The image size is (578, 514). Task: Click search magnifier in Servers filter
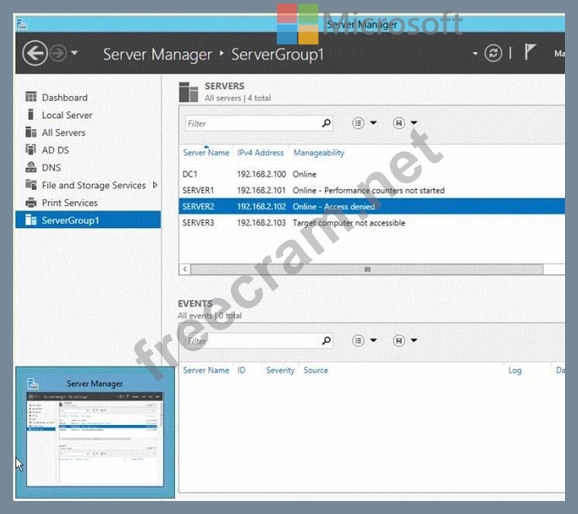click(326, 123)
